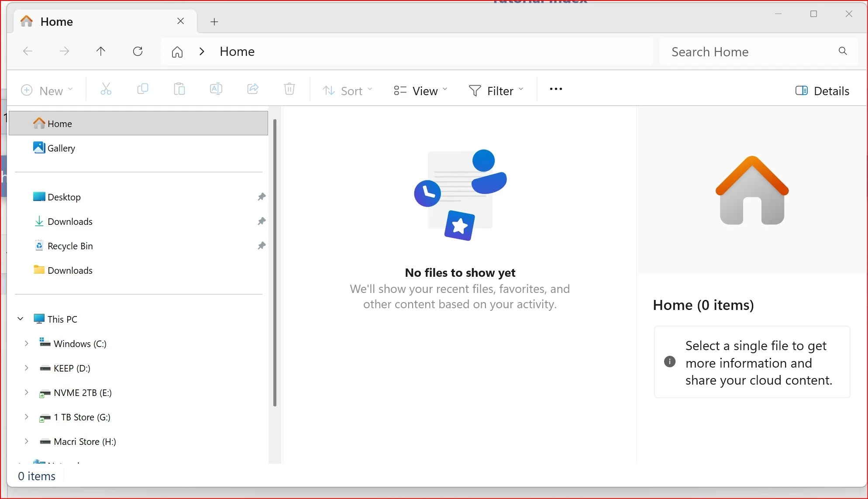Click the Search Home field
This screenshot has height=499, width=868.
pyautogui.click(x=759, y=52)
